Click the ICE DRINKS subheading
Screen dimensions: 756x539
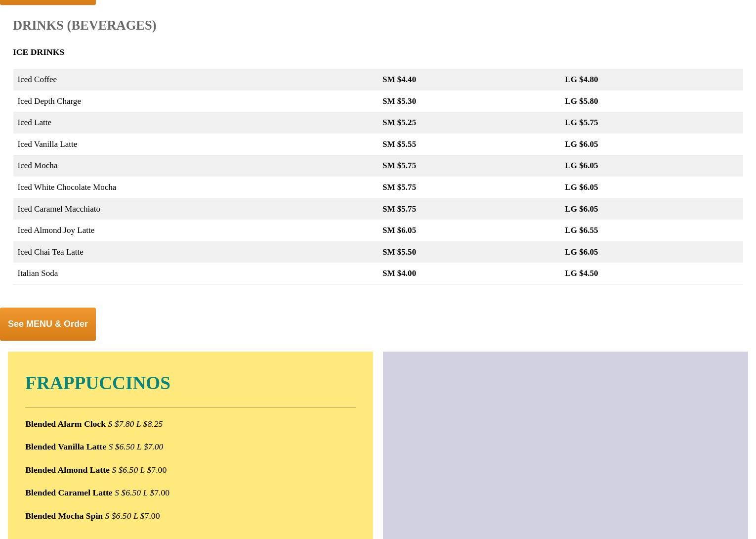pos(39,52)
